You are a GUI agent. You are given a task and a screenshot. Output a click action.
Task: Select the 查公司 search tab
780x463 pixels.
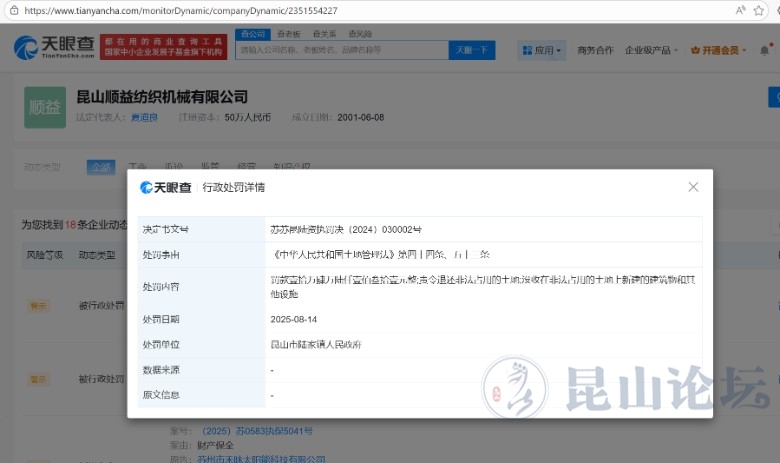point(251,34)
